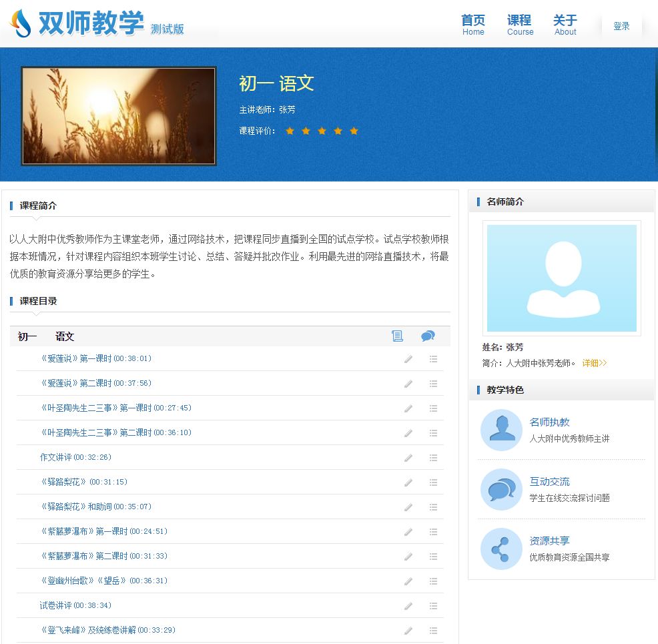Click pencil icon for 《登飞来峰》及统练卷讲解
The width and height of the screenshot is (658, 644).
(408, 631)
